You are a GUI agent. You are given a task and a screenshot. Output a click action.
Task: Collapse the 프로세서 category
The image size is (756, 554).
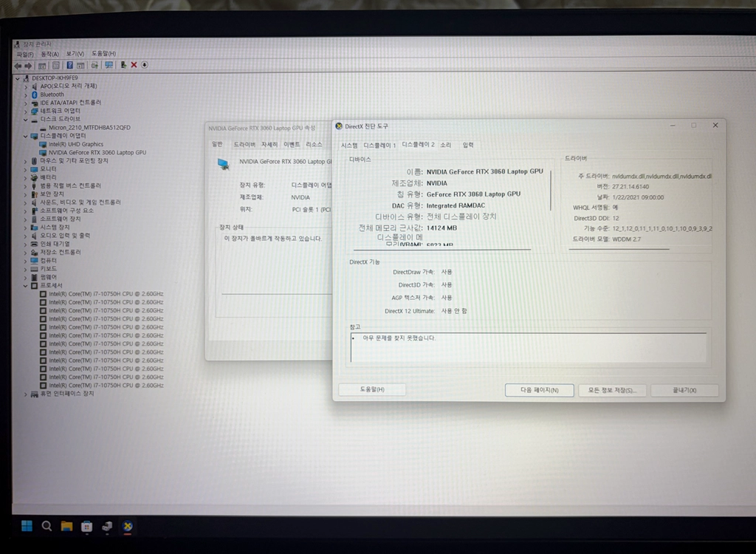pos(26,286)
